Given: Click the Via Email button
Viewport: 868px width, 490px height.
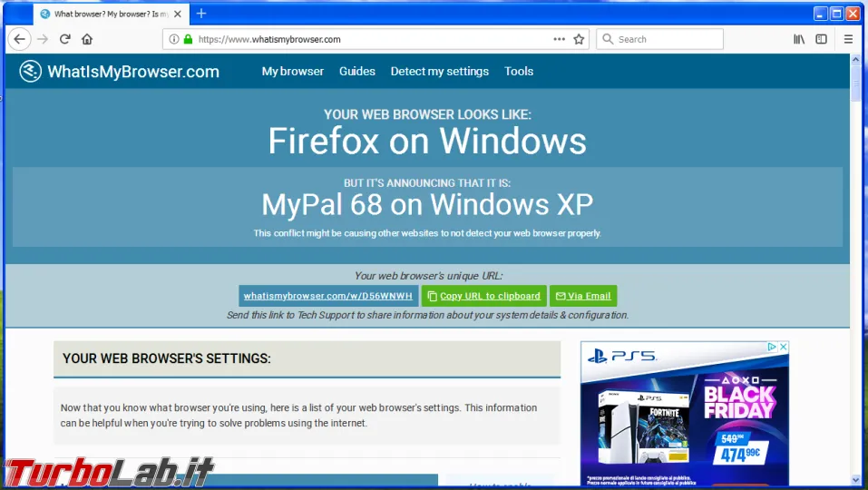Looking at the screenshot, I should click(x=583, y=296).
